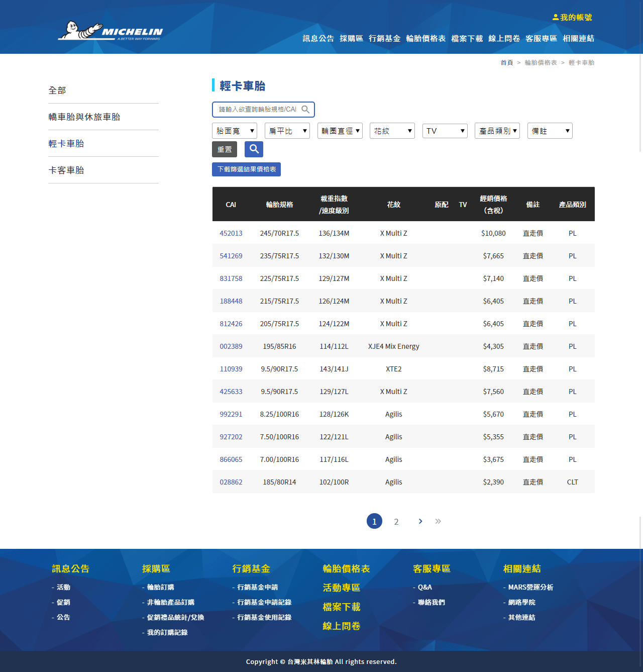The image size is (643, 672).
Task: Open 行銷基金 menu
Action: point(384,39)
